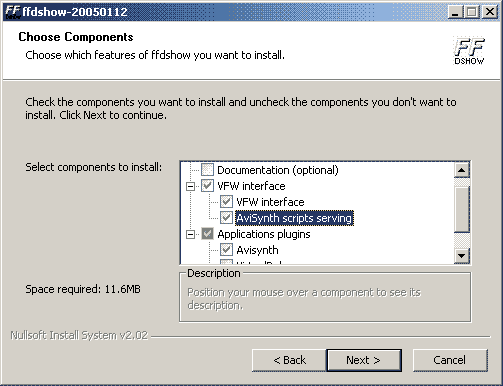Screen dimensions: 503x386
Task: Toggle AviSynth scripts serving checkbox
Action: tap(226, 218)
